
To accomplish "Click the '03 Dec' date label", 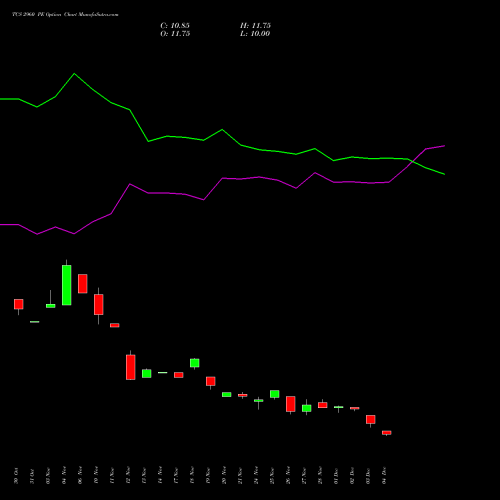I will 368,476.
